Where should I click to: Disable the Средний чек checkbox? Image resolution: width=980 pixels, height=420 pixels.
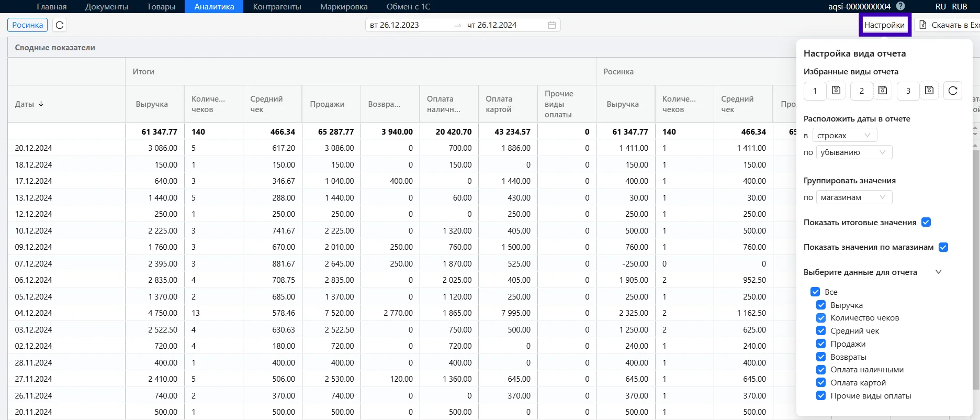tap(821, 330)
